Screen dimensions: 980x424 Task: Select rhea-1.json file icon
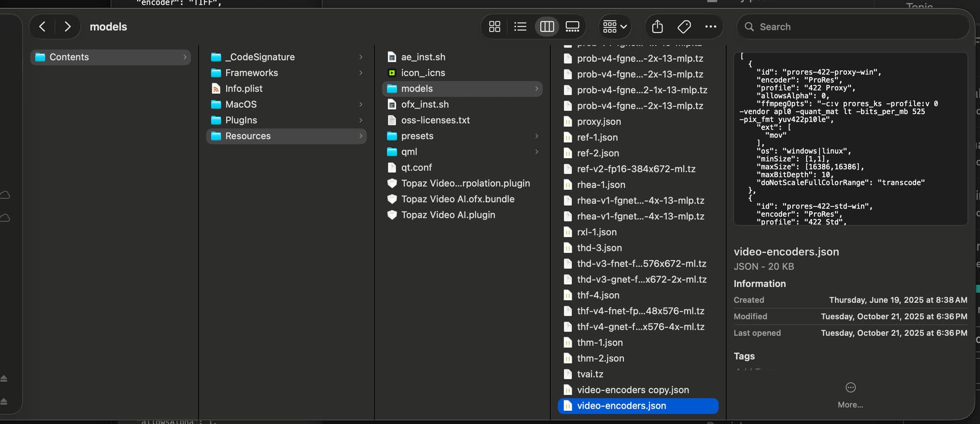coord(568,185)
